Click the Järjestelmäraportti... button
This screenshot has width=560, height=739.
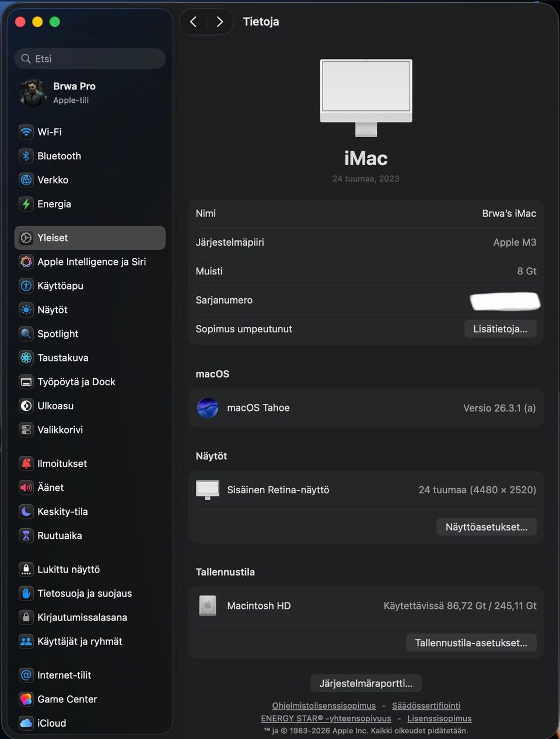coord(366,683)
